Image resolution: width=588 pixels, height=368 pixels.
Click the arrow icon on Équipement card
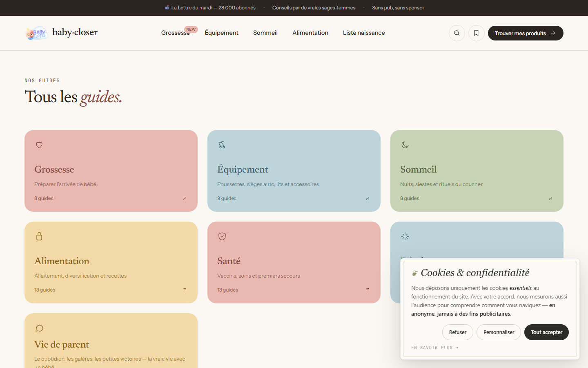tap(367, 198)
